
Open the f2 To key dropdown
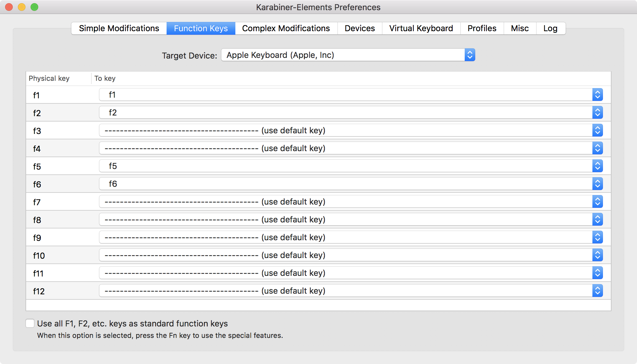click(x=350, y=113)
